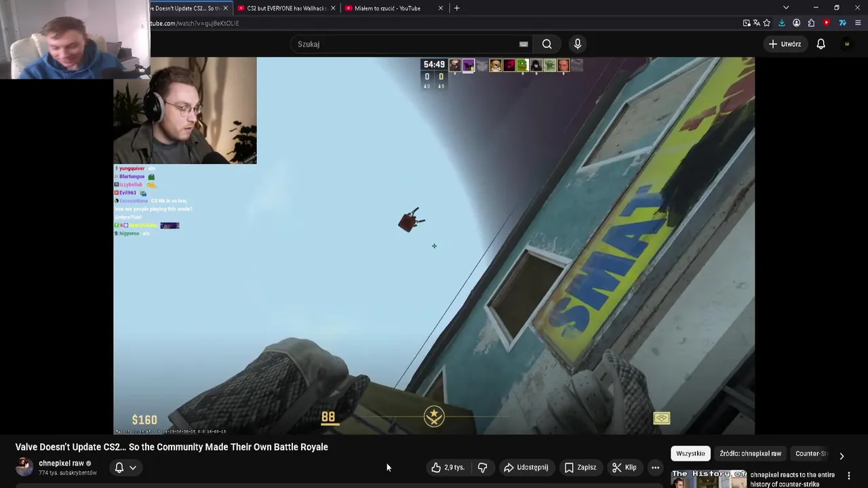Open the extensions puzzle icon
868x488 pixels.
811,23
